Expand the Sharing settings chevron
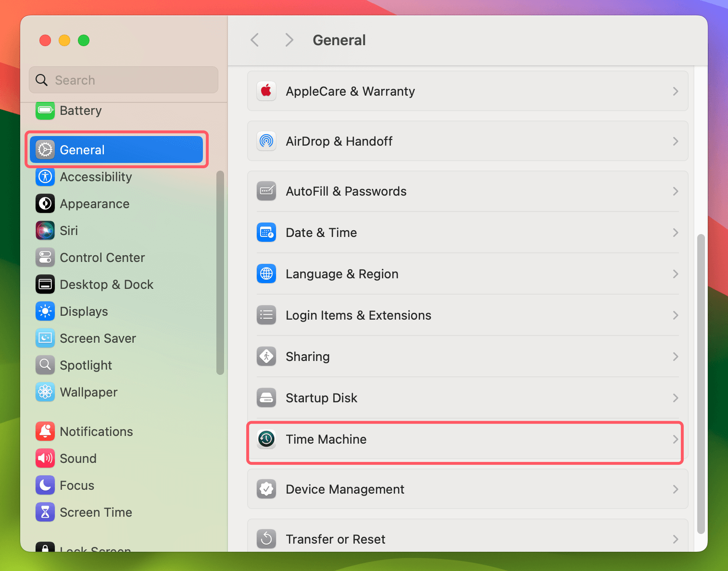Image resolution: width=728 pixels, height=571 pixels. [x=675, y=356]
